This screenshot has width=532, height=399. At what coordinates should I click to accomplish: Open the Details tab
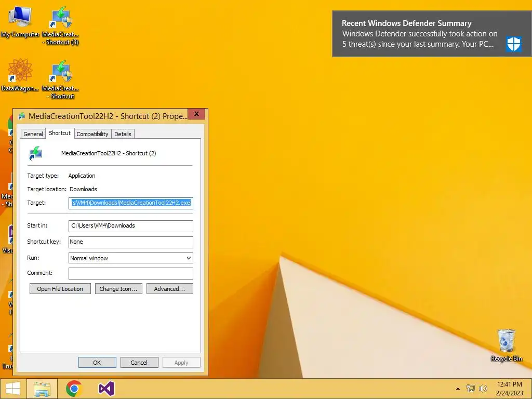[123, 134]
